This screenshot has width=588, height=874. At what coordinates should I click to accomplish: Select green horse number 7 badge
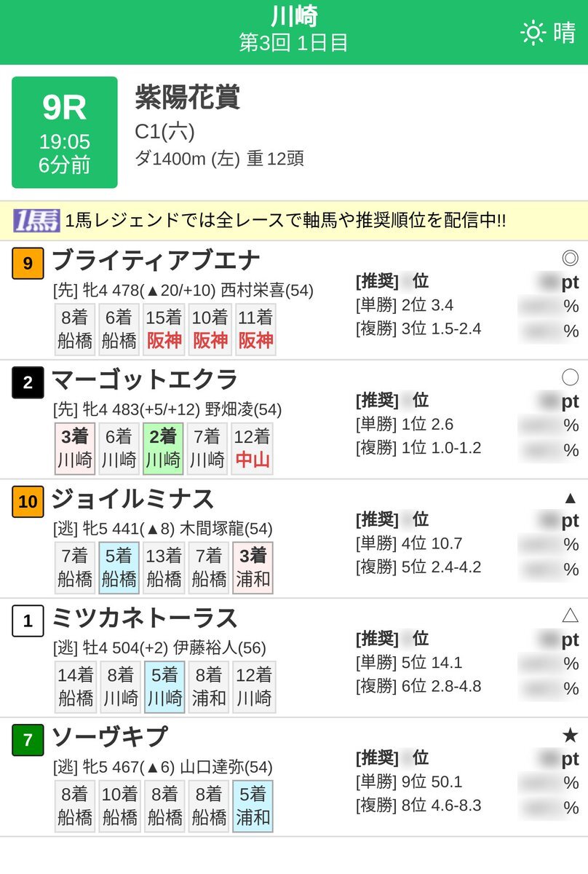coord(28,741)
